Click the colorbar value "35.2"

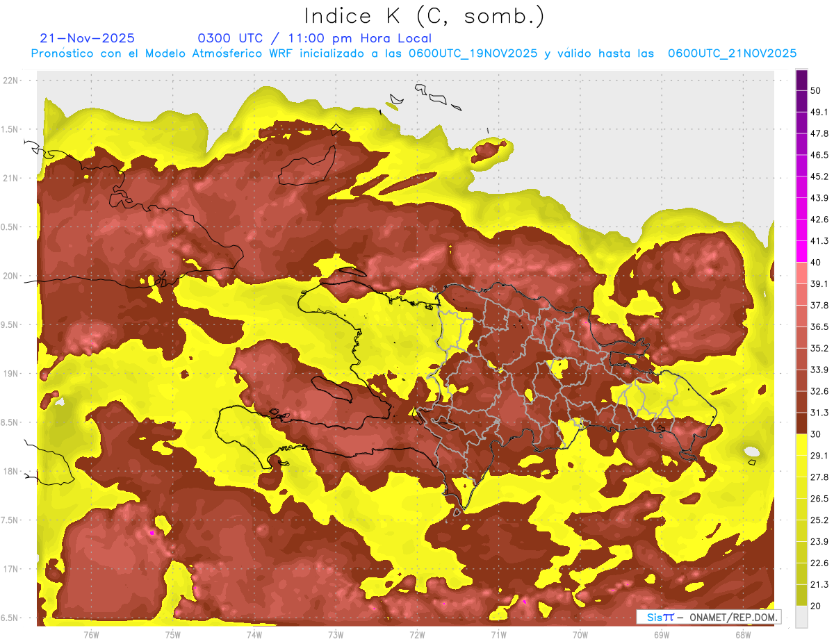[819, 348]
